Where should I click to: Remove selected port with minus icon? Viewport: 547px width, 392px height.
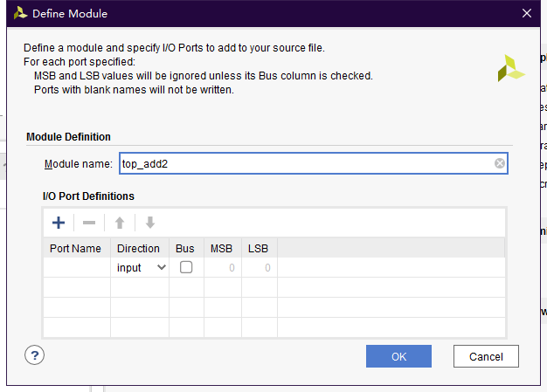[89, 223]
